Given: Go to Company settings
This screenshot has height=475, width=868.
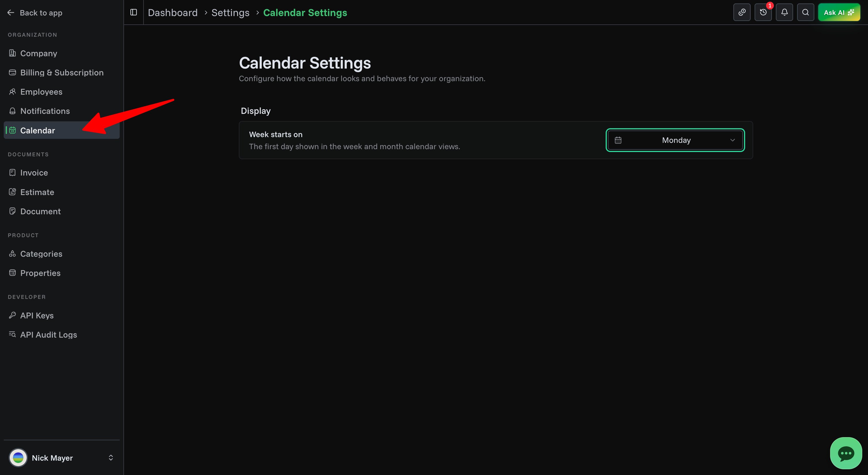Looking at the screenshot, I should click(62, 53).
